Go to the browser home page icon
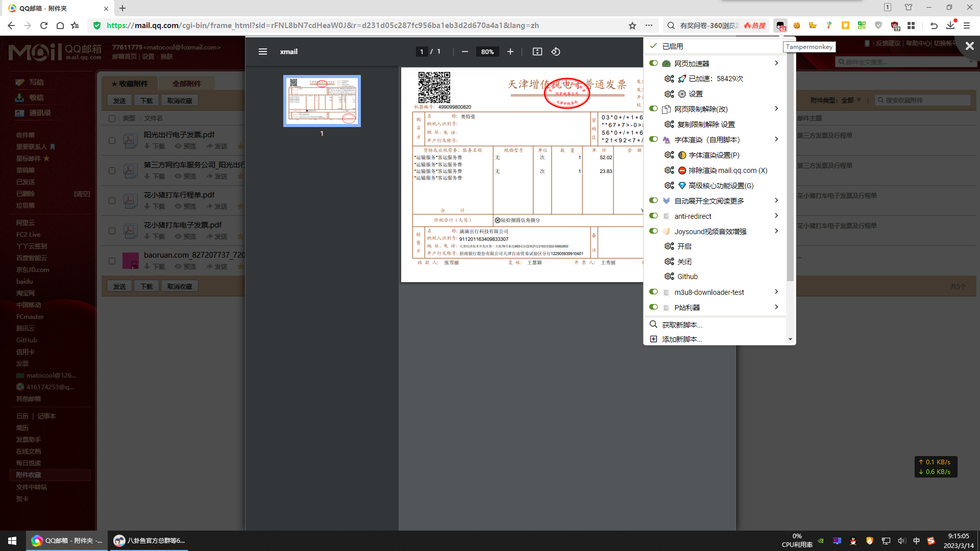This screenshot has width=980, height=551. [x=60, y=26]
